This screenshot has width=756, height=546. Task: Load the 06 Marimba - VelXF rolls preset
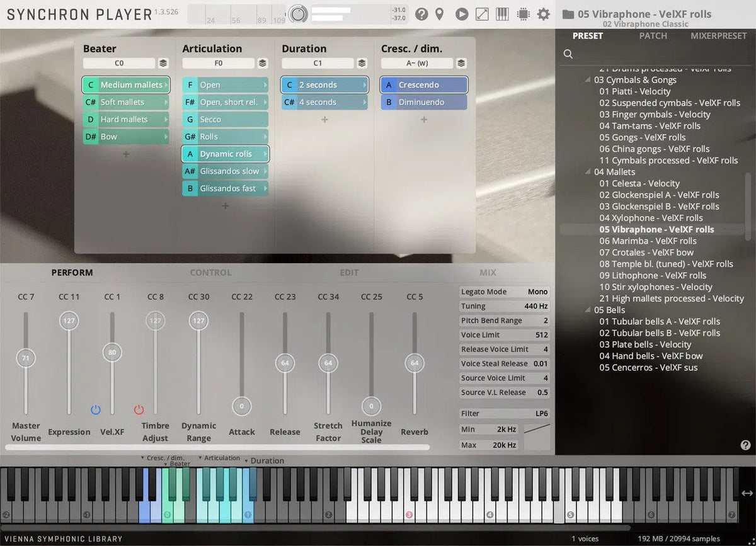(x=647, y=241)
